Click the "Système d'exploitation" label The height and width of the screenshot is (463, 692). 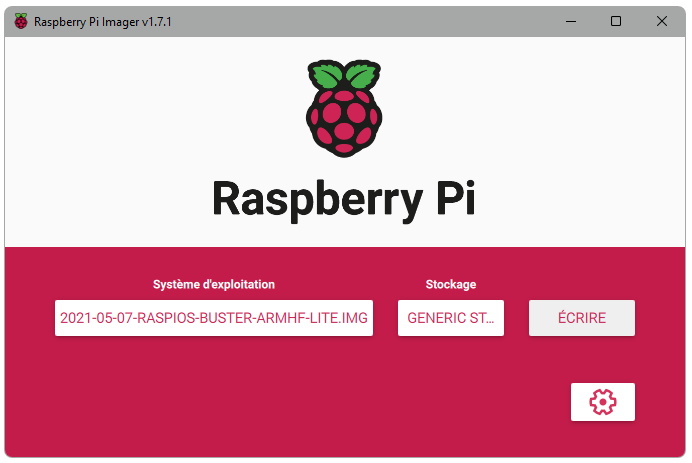(x=214, y=284)
